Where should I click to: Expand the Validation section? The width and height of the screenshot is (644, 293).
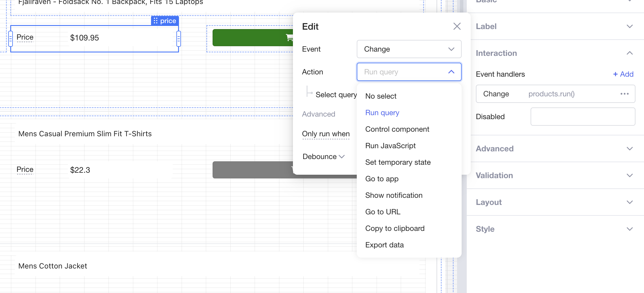[629, 175]
